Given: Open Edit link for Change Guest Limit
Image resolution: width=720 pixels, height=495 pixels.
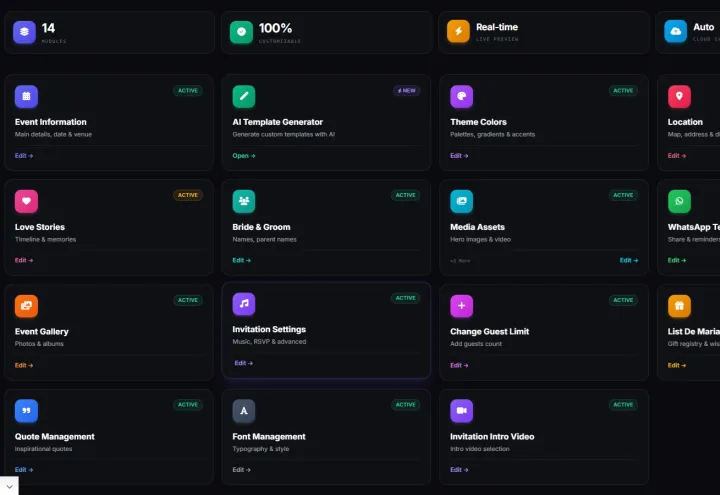Looking at the screenshot, I should click(459, 366).
